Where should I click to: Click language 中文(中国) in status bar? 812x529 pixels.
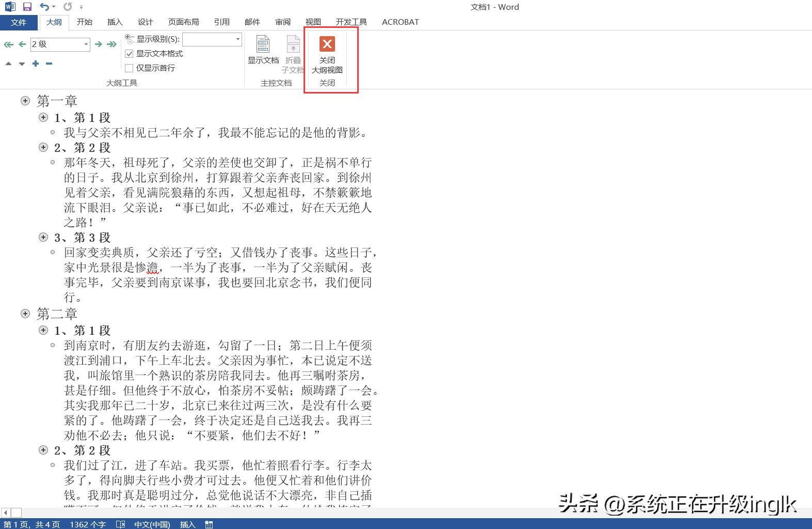[152, 524]
